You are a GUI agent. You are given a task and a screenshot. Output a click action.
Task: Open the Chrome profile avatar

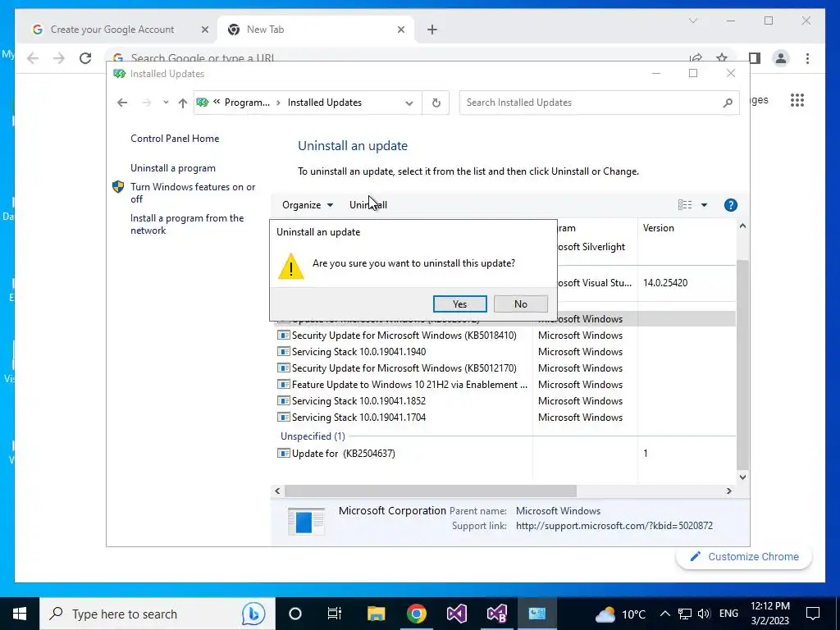click(x=781, y=58)
